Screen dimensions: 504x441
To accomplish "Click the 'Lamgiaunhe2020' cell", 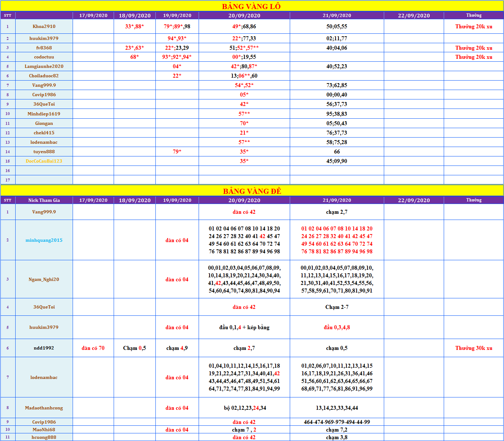I will point(44,66).
